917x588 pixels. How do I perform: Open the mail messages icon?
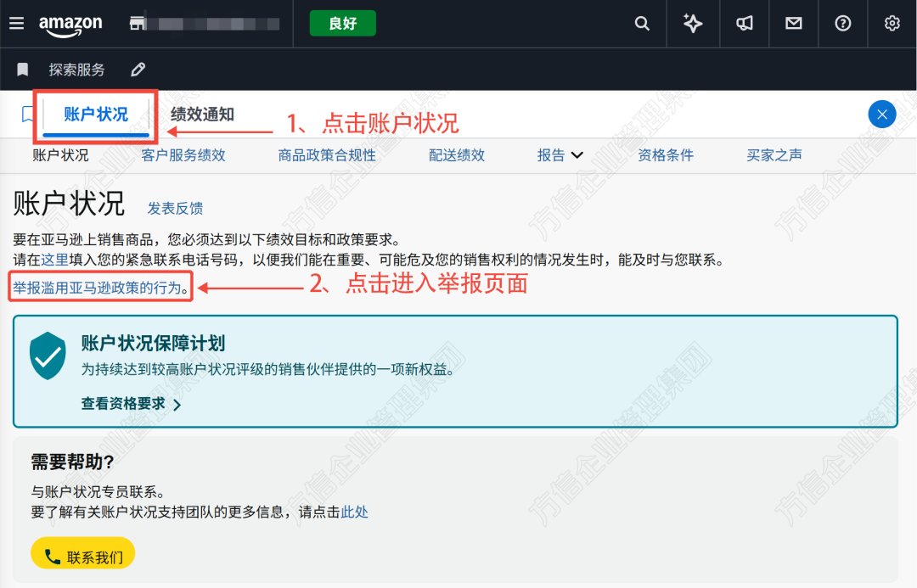click(793, 24)
